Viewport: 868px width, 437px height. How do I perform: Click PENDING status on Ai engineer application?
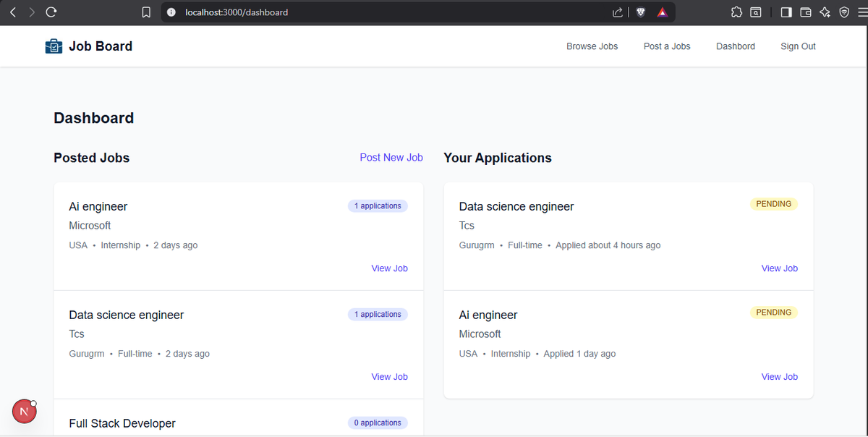tap(774, 313)
